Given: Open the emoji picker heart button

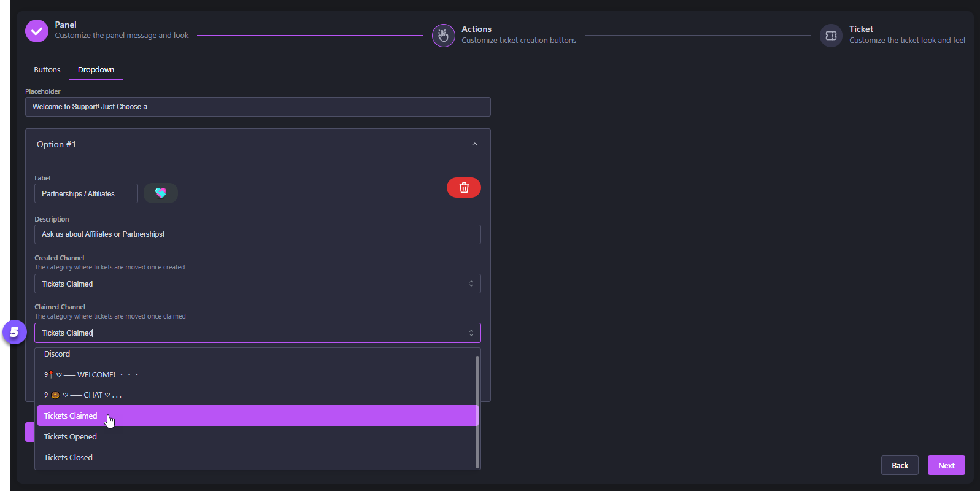Looking at the screenshot, I should coord(161,193).
